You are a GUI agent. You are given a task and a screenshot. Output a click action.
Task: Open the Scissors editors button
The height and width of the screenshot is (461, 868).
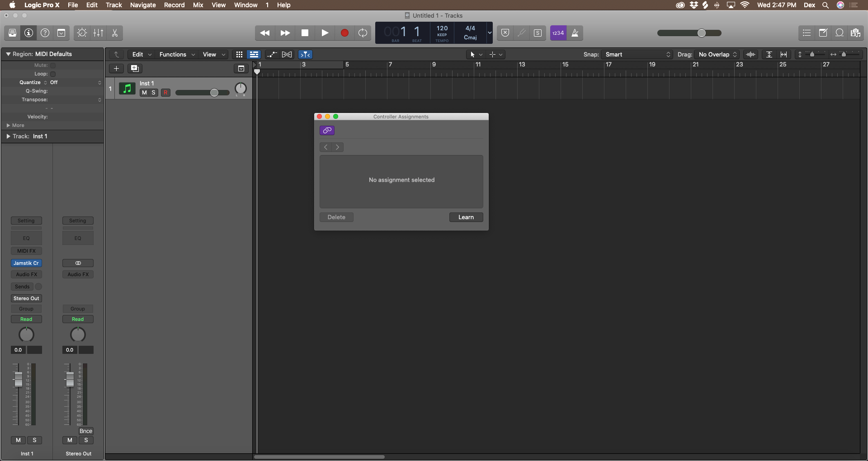tap(115, 33)
